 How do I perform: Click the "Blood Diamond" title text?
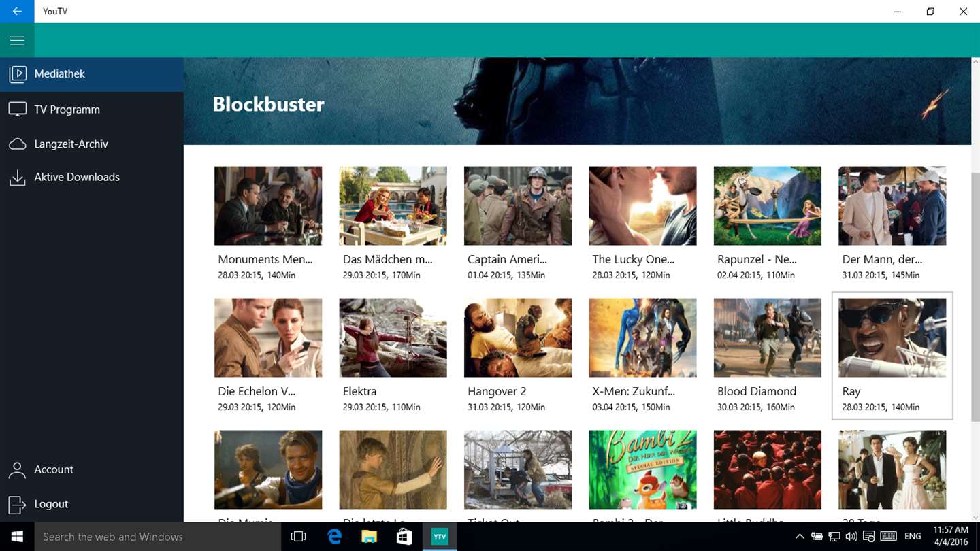(x=757, y=391)
